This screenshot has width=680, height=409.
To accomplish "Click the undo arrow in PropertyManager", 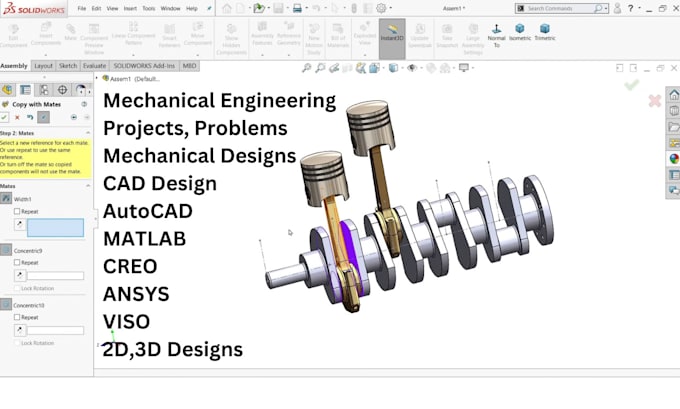I will click(30, 117).
